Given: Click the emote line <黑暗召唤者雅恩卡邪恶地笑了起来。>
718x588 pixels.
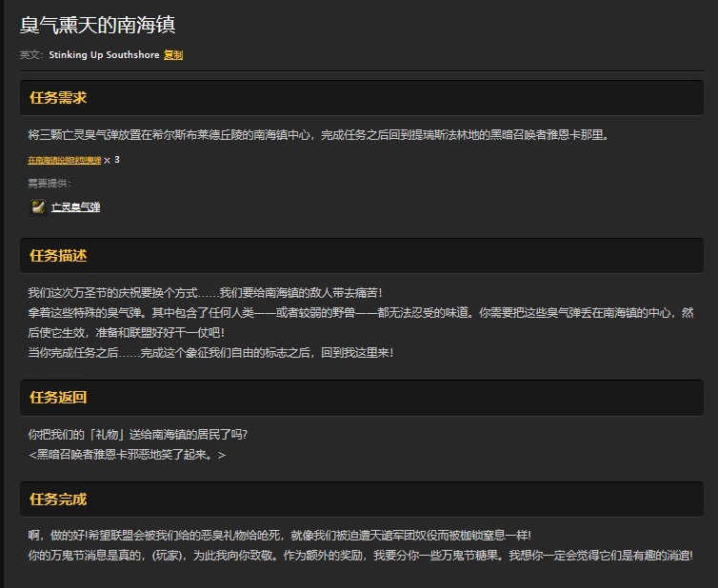Looking at the screenshot, I should pos(127,455).
